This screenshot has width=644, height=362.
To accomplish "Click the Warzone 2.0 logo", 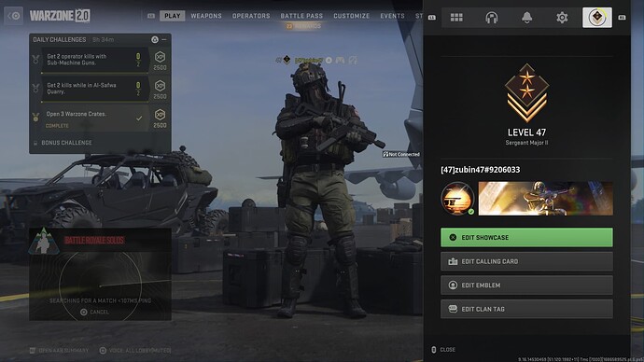I will [x=60, y=16].
